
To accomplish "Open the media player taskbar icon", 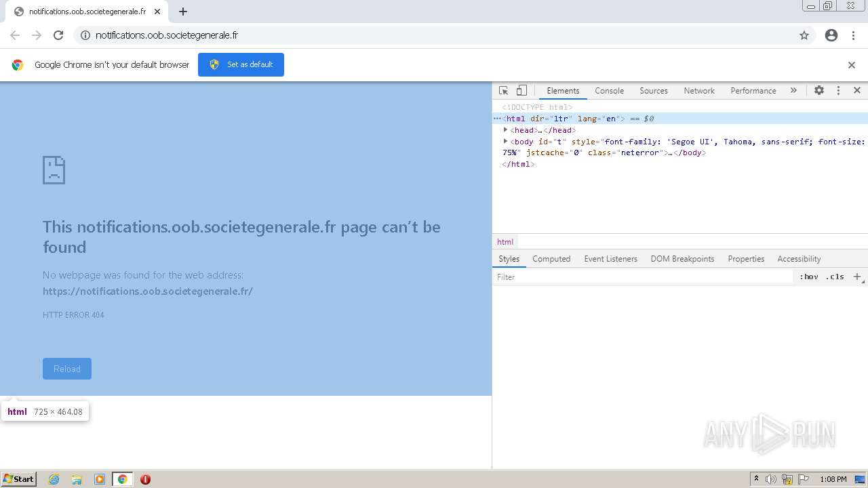I will 100,479.
